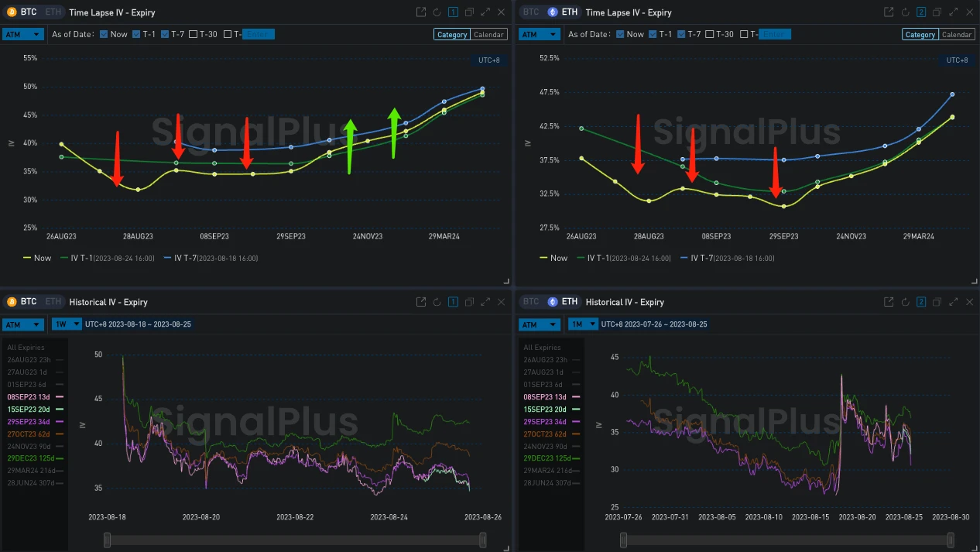Pop out the BTC Historical IV panel
This screenshot has width=980, height=552.
pos(421,302)
